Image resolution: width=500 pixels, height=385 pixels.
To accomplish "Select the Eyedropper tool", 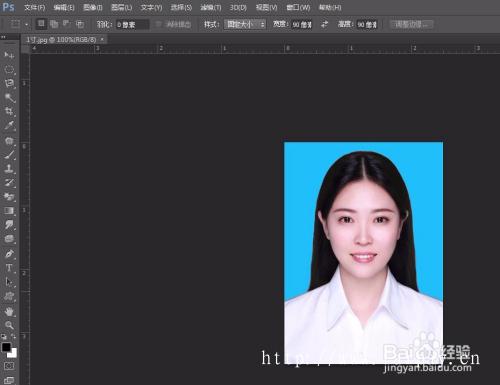I will point(9,126).
